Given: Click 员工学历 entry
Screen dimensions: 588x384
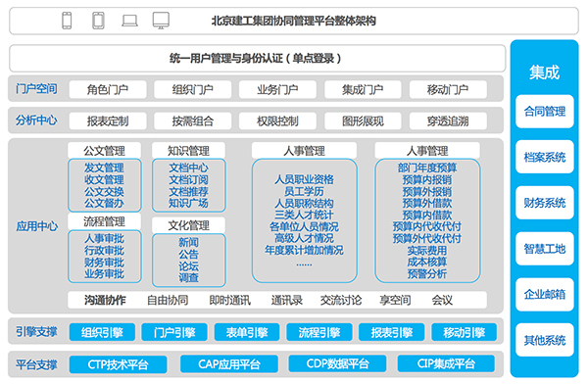Looking at the screenshot, I should [304, 191].
